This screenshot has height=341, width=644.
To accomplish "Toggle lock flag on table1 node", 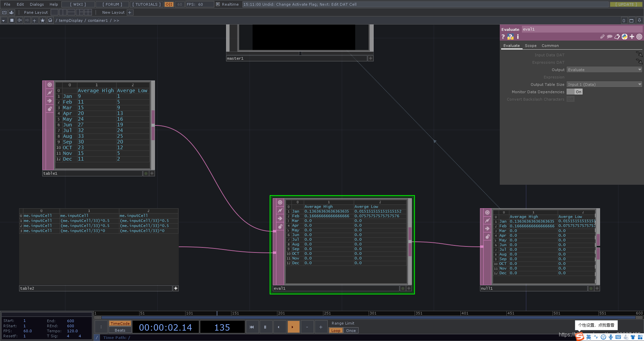I will [50, 109].
